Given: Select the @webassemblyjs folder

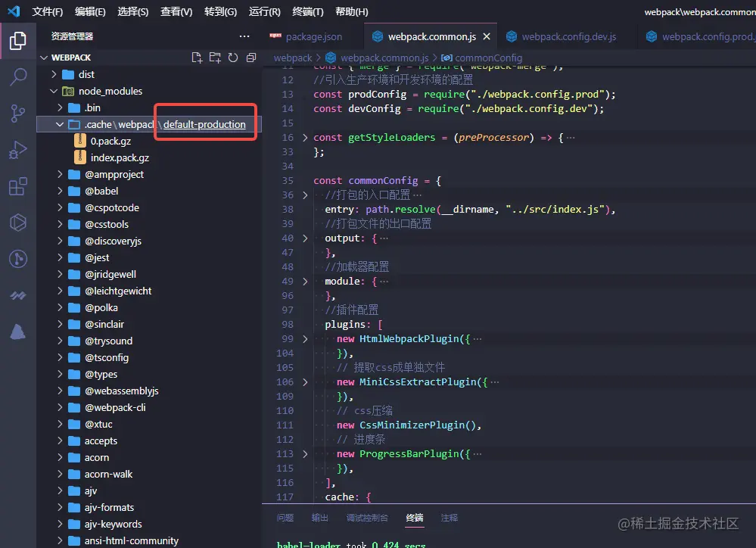Looking at the screenshot, I should 149,391.
